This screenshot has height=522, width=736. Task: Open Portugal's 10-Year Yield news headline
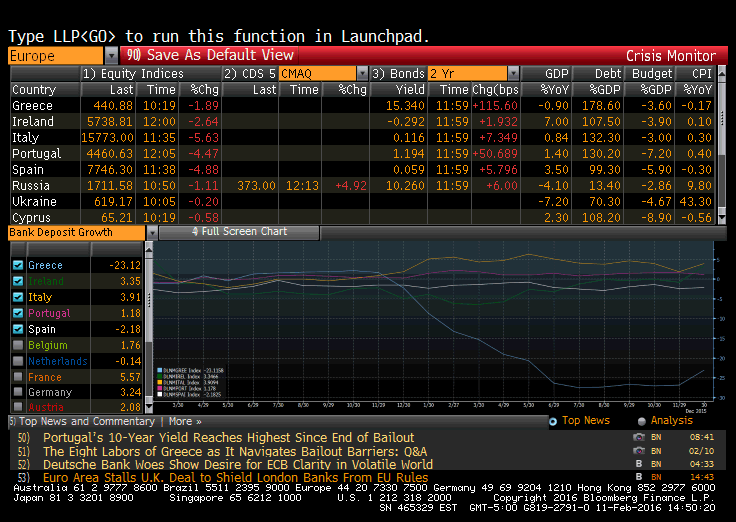coord(229,438)
